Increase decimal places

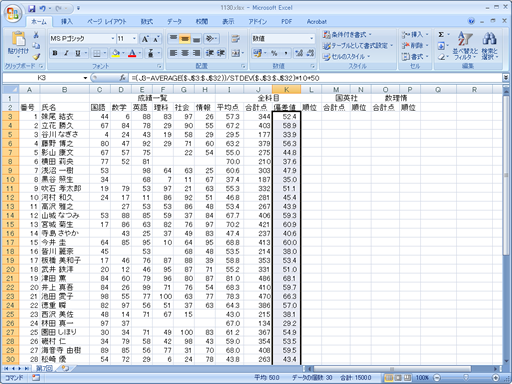click(x=299, y=53)
